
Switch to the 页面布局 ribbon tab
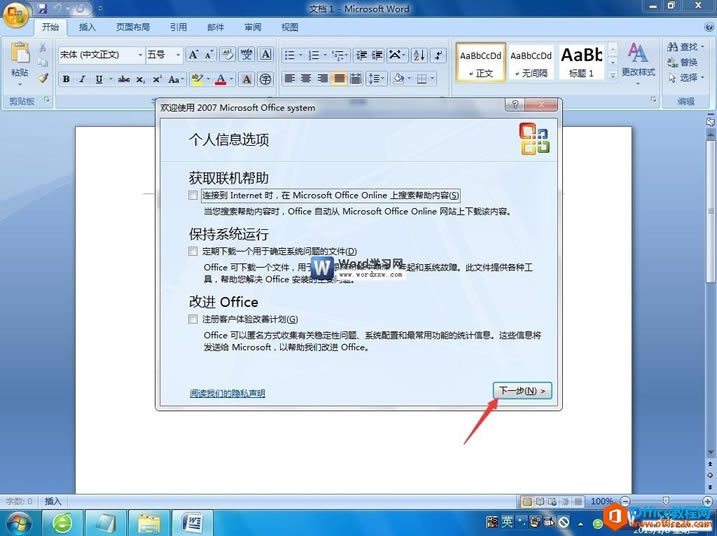pyautogui.click(x=133, y=27)
